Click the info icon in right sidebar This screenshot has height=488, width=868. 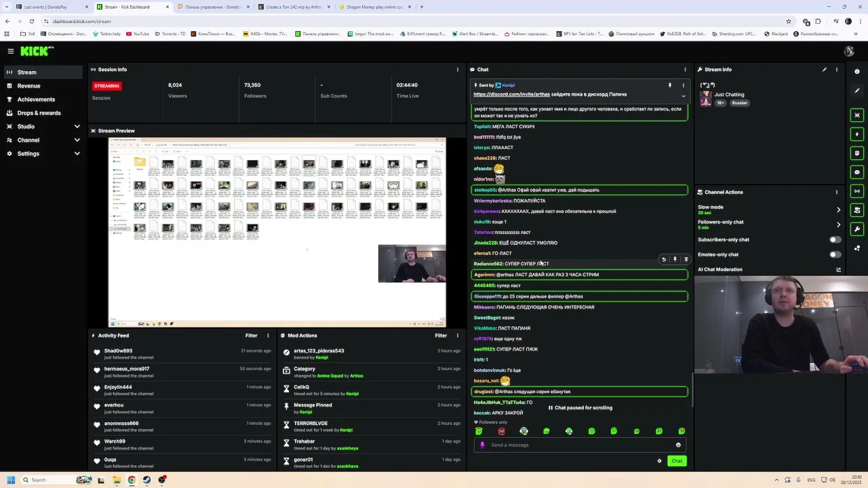857,71
